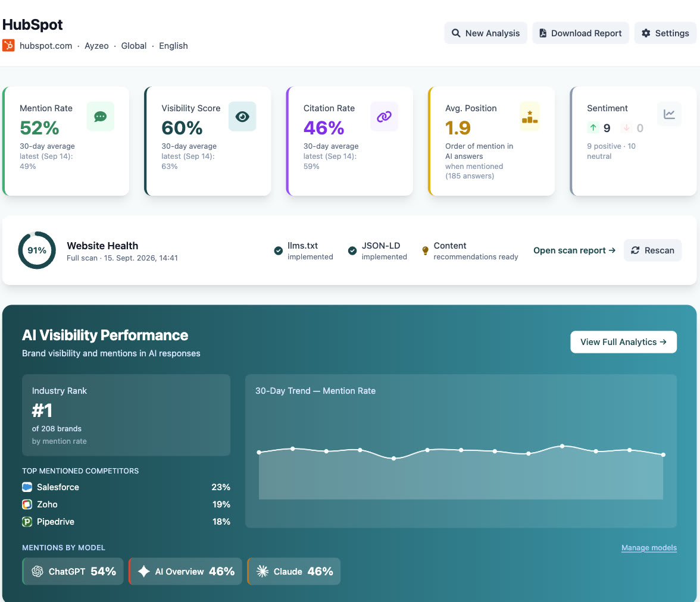
Task: Click the ChatGPT model logo icon
Action: 37,571
